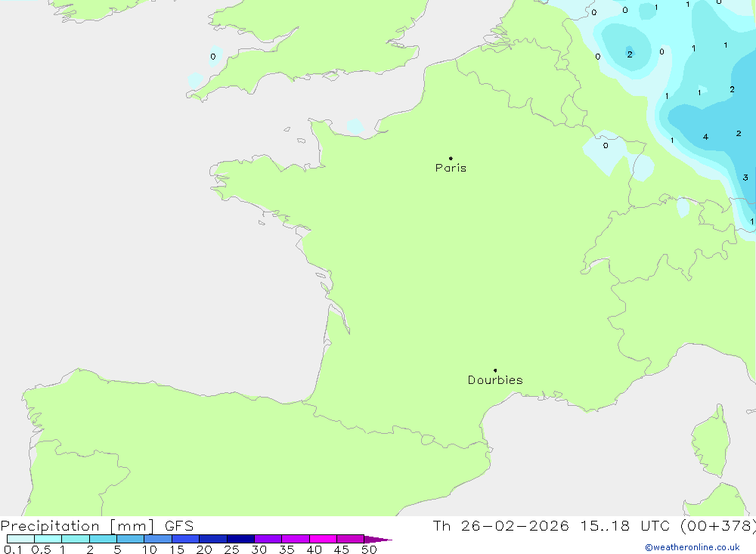Click the 0.1 mm lightest legend swatch
This screenshot has height=554, width=756.
pyautogui.click(x=20, y=539)
